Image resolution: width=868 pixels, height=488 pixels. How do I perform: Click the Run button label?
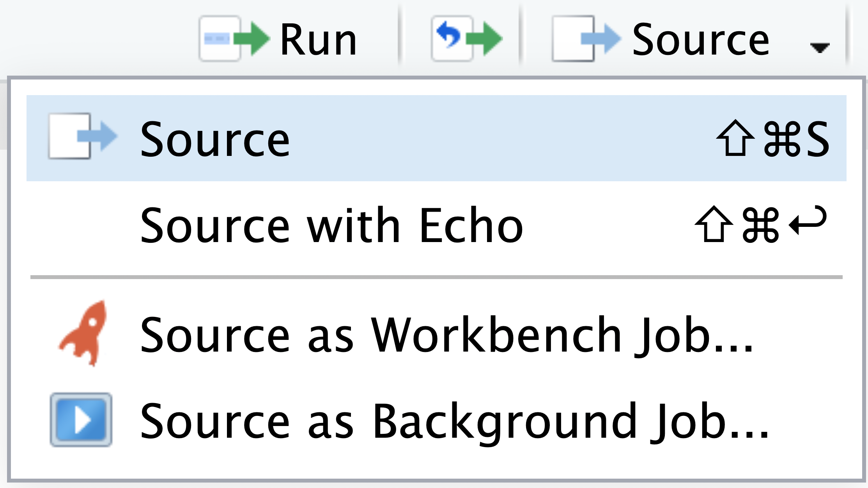tap(319, 40)
